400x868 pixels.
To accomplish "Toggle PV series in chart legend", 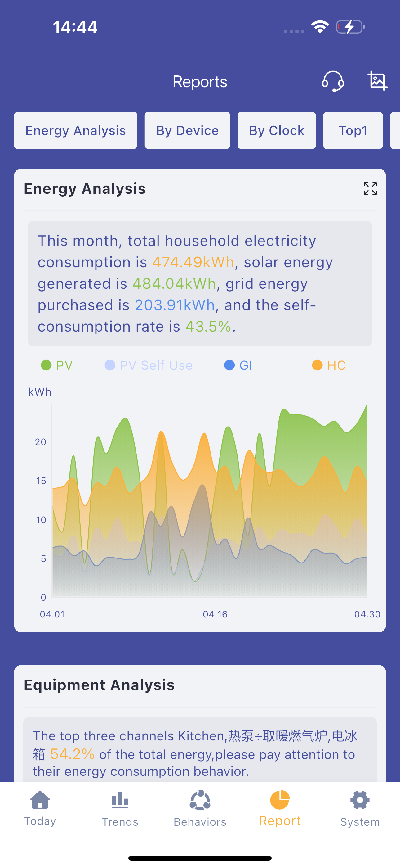I will click(56, 365).
